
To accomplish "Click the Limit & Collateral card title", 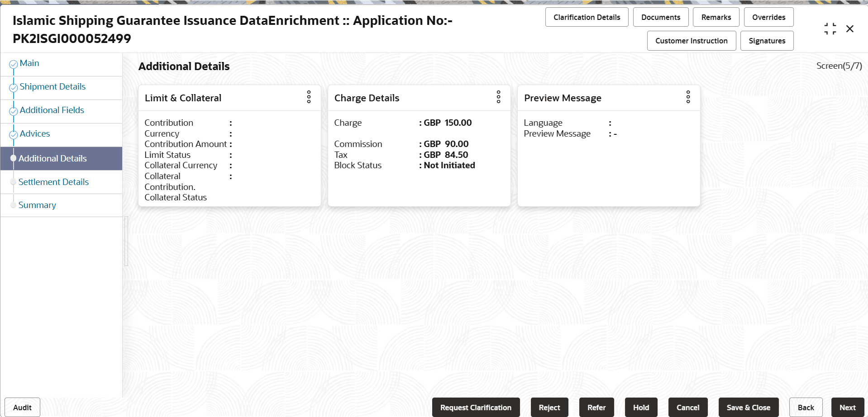I will click(183, 98).
